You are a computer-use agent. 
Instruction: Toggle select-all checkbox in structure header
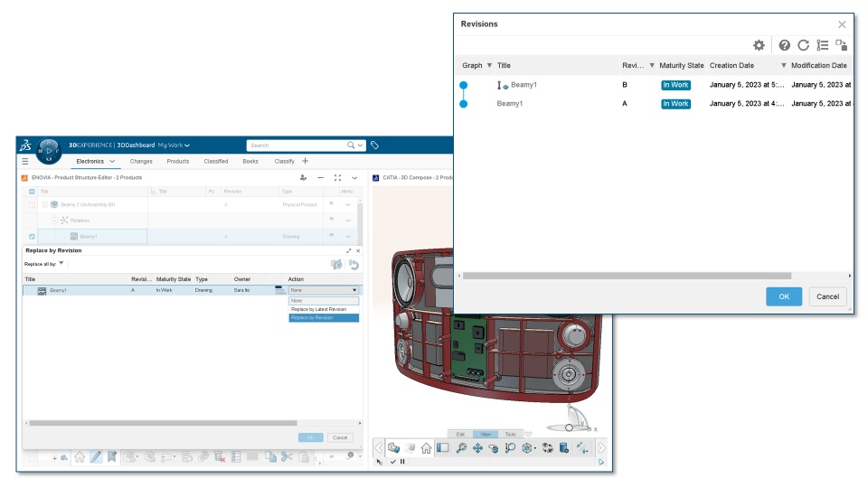[x=32, y=192]
